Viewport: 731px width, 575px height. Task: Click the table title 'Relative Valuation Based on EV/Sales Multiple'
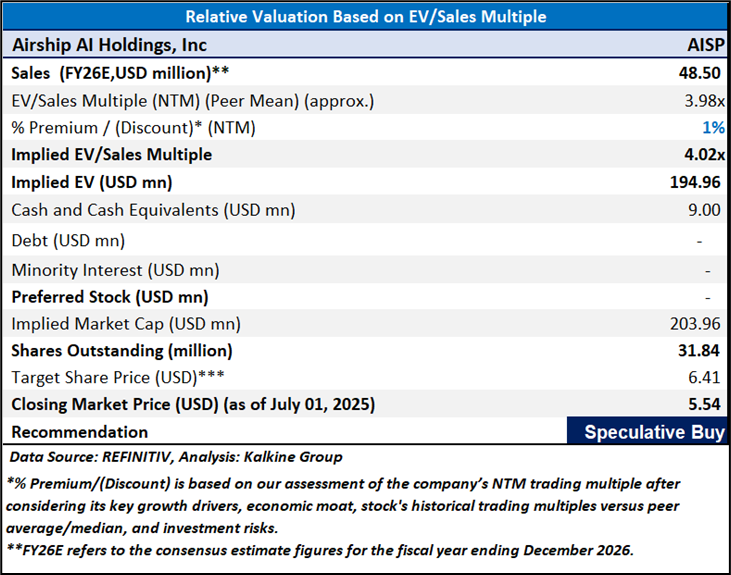(366, 17)
